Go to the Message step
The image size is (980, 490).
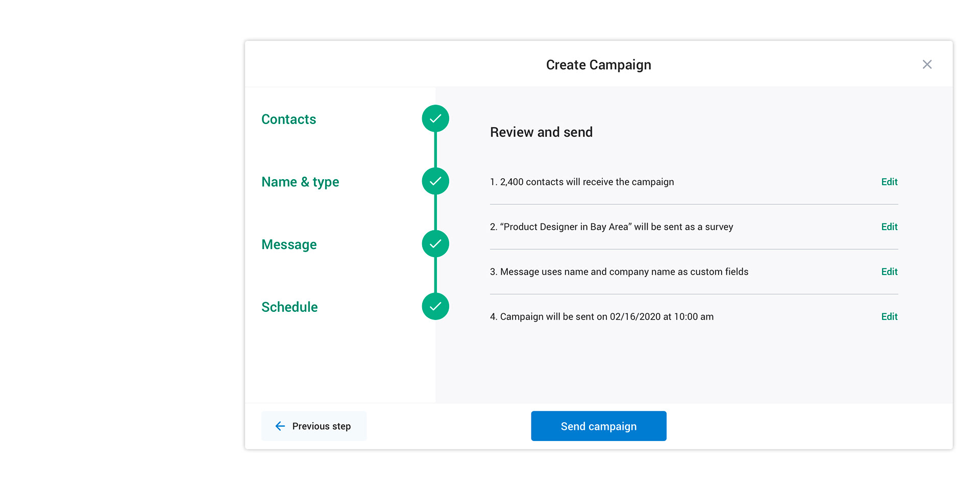[289, 245]
